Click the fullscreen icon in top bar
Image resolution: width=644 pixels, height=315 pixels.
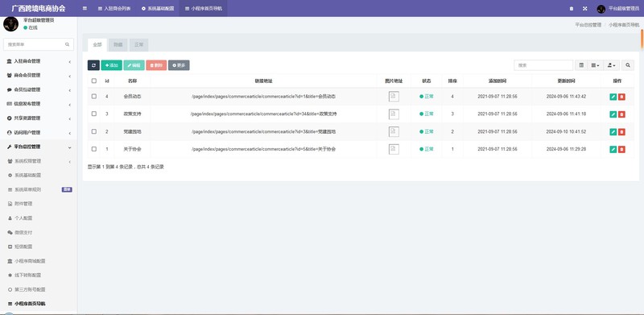click(585, 9)
